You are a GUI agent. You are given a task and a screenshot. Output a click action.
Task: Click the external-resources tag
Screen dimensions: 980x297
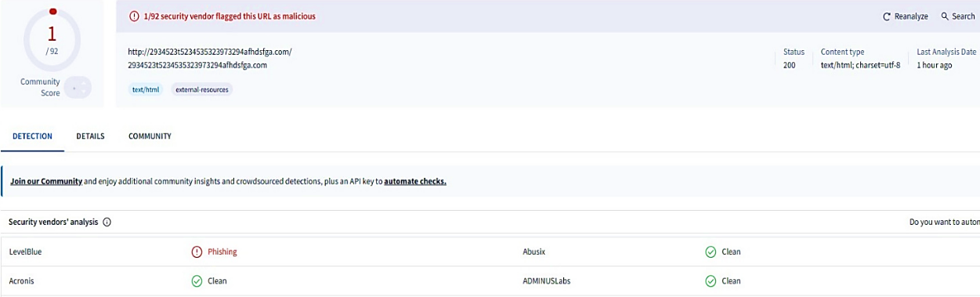click(202, 89)
